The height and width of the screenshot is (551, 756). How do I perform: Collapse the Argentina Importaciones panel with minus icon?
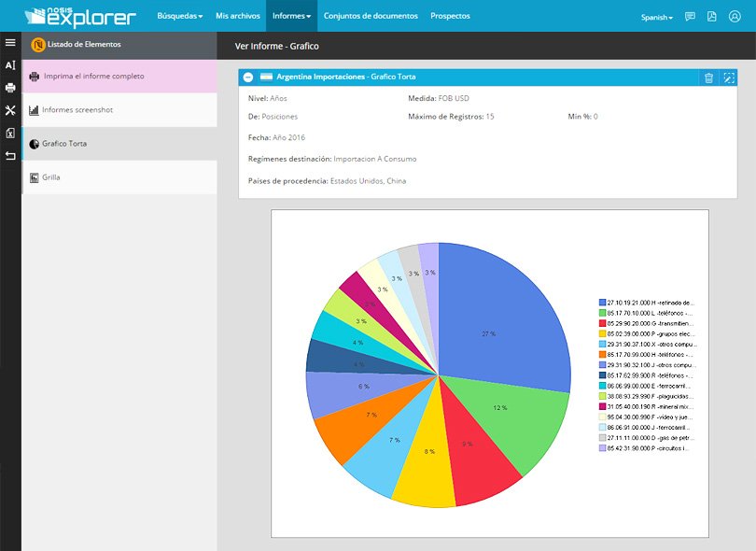pyautogui.click(x=248, y=78)
